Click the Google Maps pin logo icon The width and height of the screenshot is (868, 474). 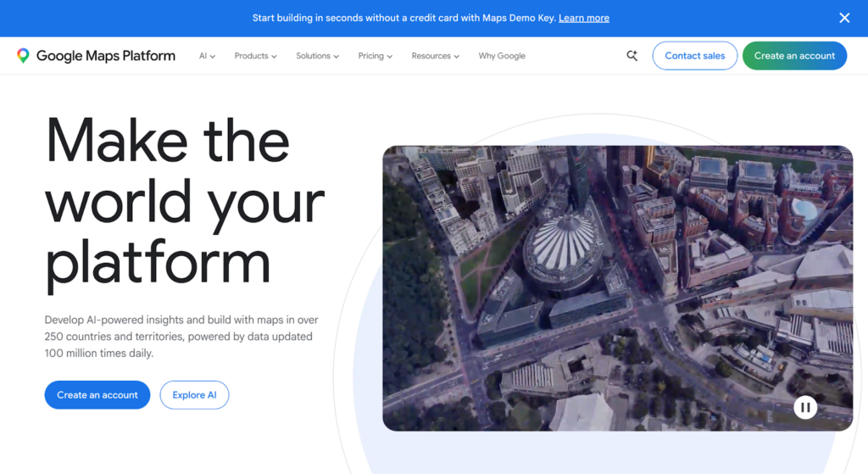tap(23, 55)
